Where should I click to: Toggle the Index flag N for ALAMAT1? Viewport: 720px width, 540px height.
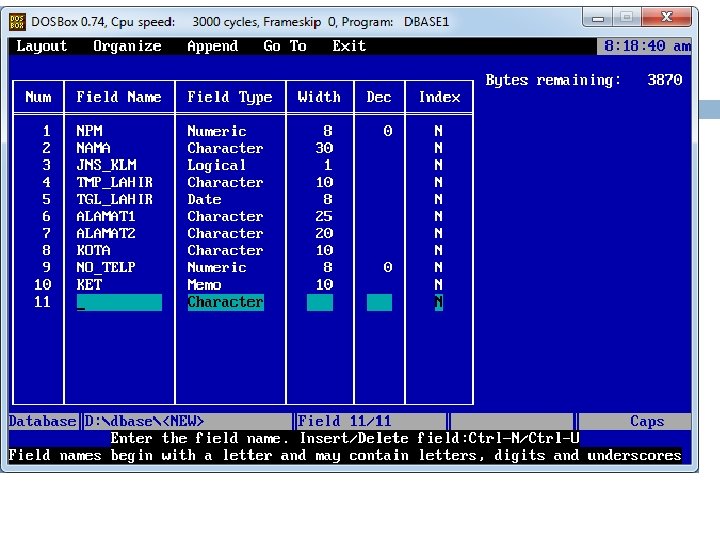(439, 216)
